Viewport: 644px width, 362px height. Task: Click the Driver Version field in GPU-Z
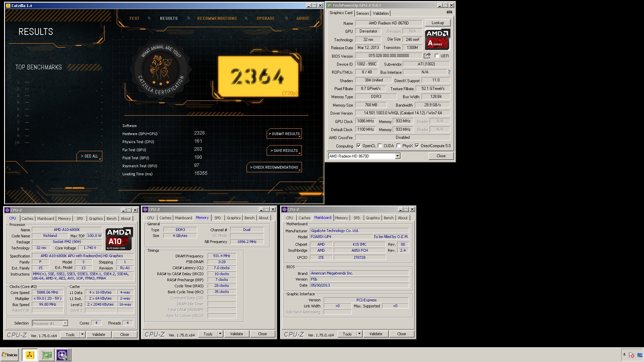click(x=402, y=113)
